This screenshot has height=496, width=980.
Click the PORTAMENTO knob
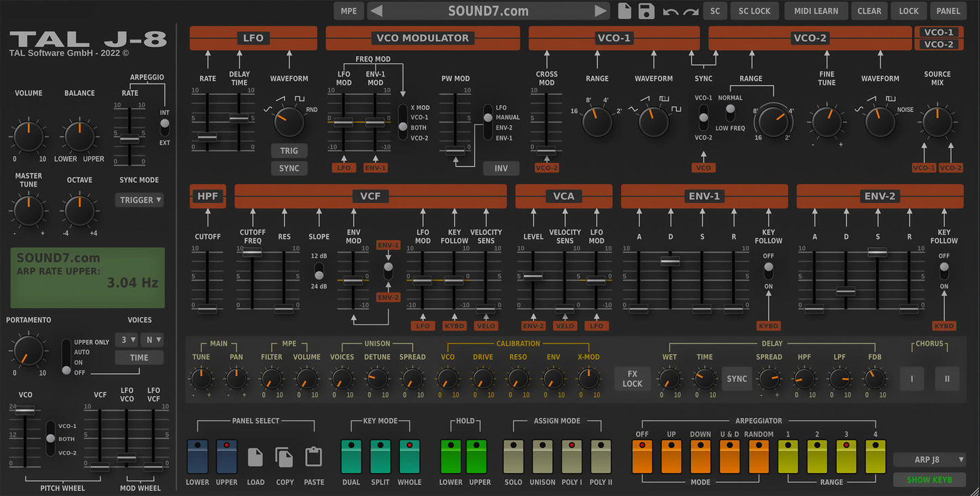pyautogui.click(x=28, y=350)
